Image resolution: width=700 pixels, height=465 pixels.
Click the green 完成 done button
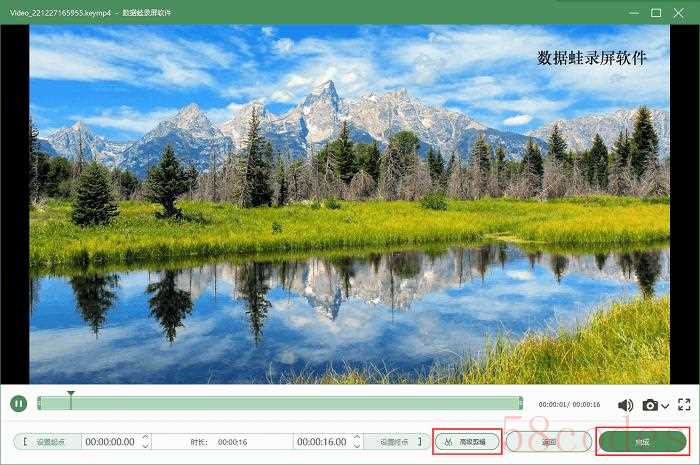(642, 441)
